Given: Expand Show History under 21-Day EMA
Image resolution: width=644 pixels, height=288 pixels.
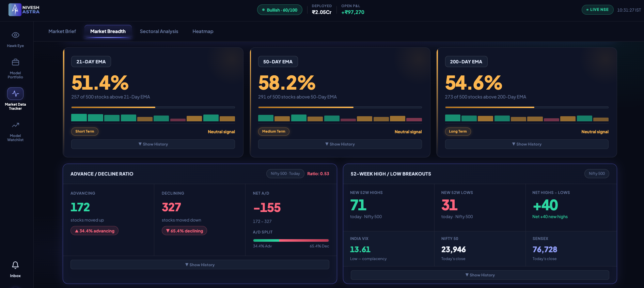Looking at the screenshot, I should [153, 144].
